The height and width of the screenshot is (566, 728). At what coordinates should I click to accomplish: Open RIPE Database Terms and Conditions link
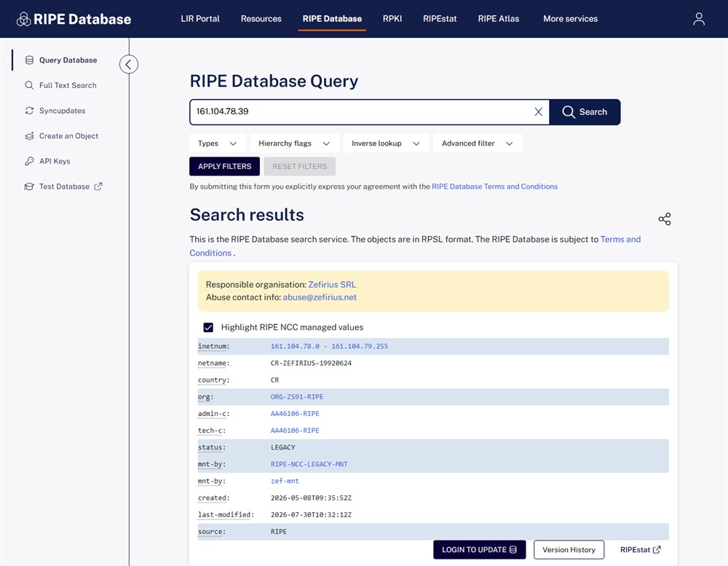494,186
